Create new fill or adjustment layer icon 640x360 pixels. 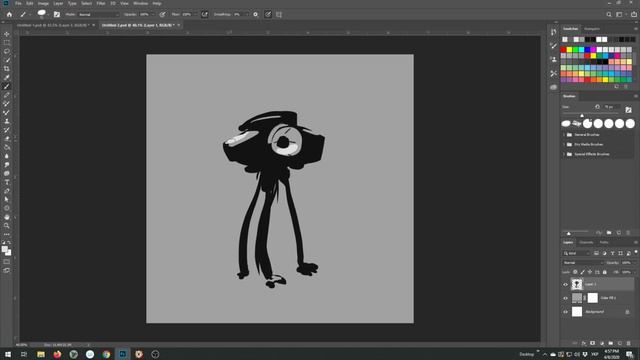602,343
